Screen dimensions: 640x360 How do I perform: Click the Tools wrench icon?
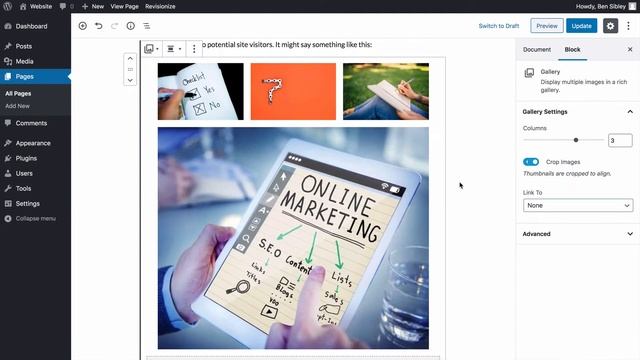(x=8, y=188)
